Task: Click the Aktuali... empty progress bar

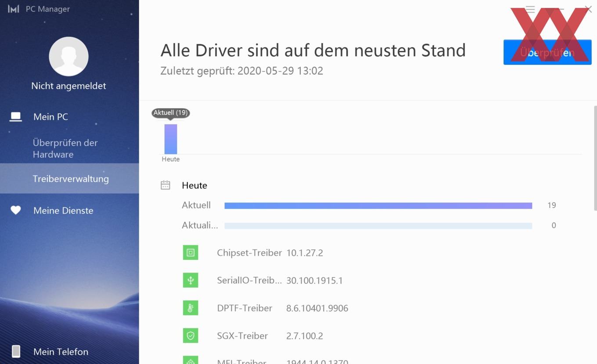Action: (x=378, y=225)
